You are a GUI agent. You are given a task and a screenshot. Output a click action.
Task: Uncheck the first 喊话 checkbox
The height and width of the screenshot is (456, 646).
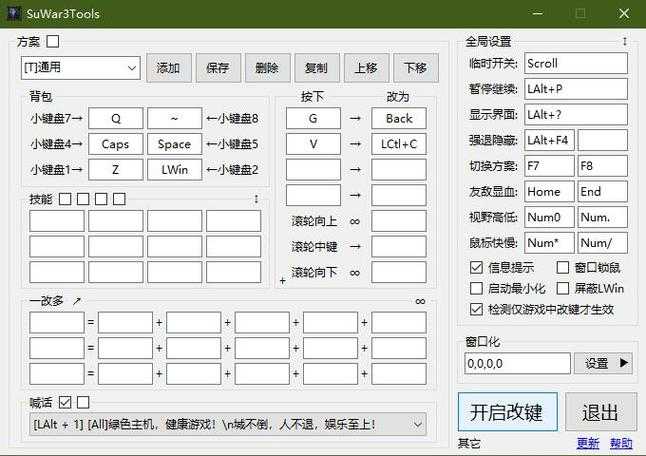tap(65, 402)
